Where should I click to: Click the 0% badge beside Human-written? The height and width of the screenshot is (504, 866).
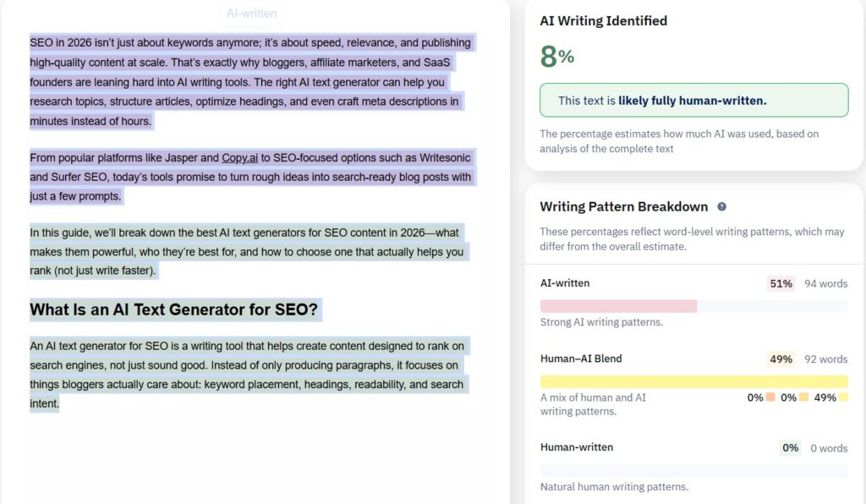coord(790,447)
